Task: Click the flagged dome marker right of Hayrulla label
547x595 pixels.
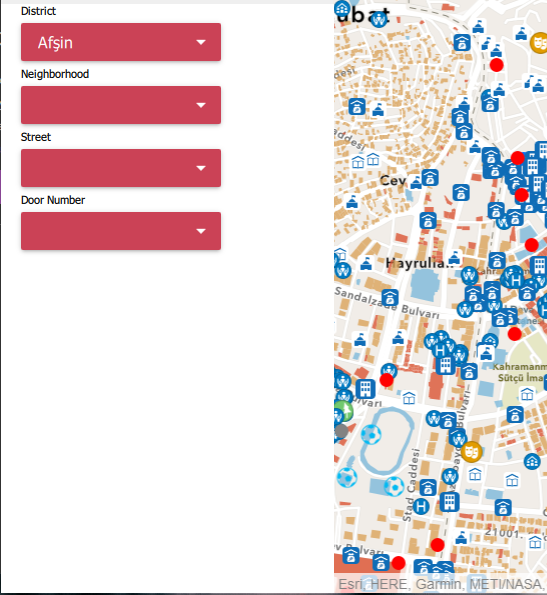Action: pyautogui.click(x=454, y=258)
